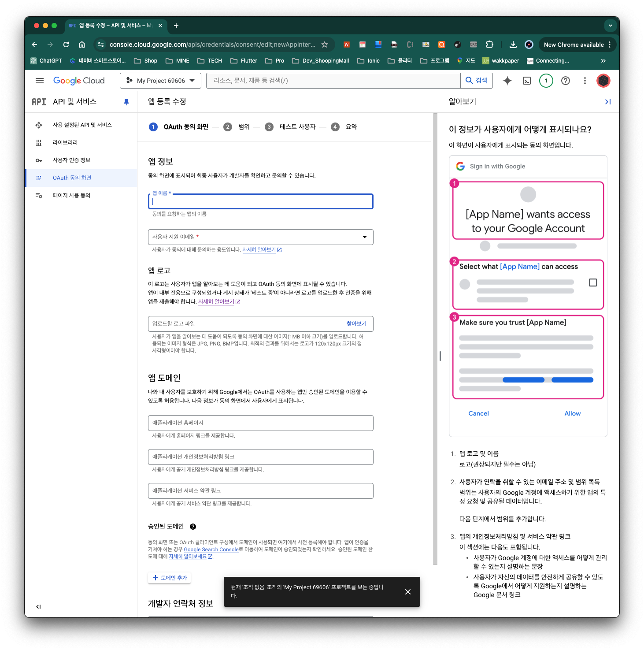Open the My Project 69606 selector
Viewport: 644px width, 650px height.
click(160, 81)
